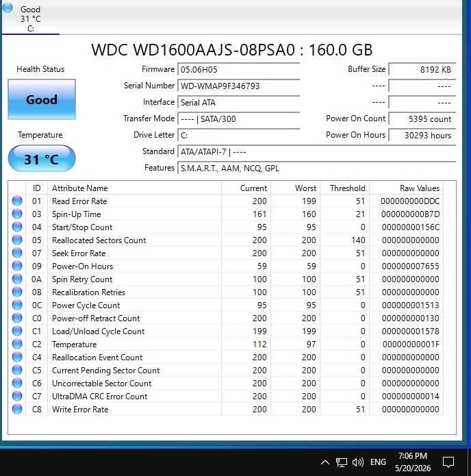Click the status orb for Temperature attribute row
The image size is (471, 476).
(x=17, y=344)
